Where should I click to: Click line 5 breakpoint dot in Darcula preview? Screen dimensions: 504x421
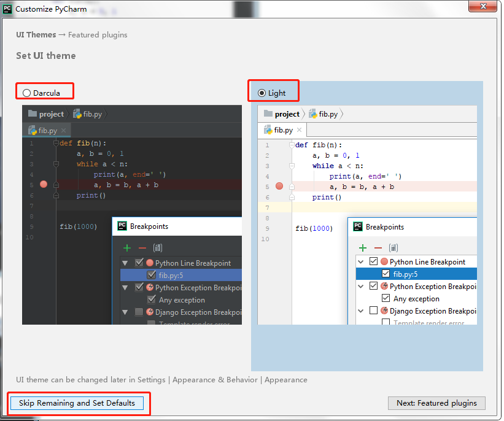[x=44, y=185]
